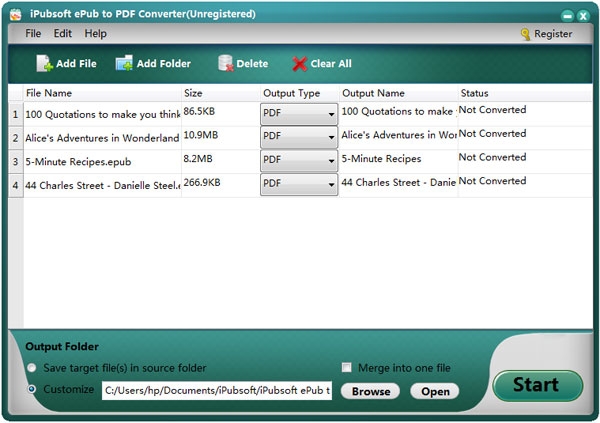Click the Clear All label

pyautogui.click(x=331, y=64)
